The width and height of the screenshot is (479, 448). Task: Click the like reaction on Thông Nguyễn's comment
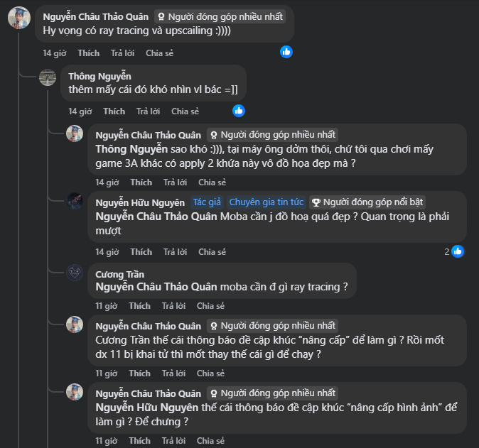239,111
